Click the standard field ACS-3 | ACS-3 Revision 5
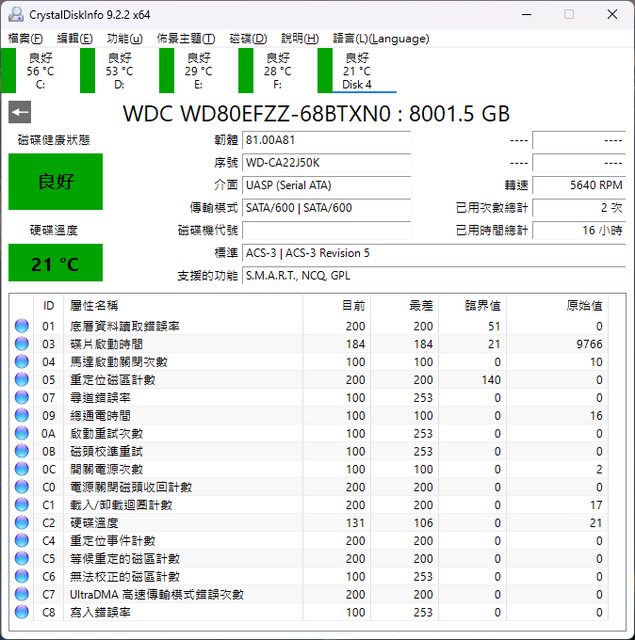 click(434, 253)
